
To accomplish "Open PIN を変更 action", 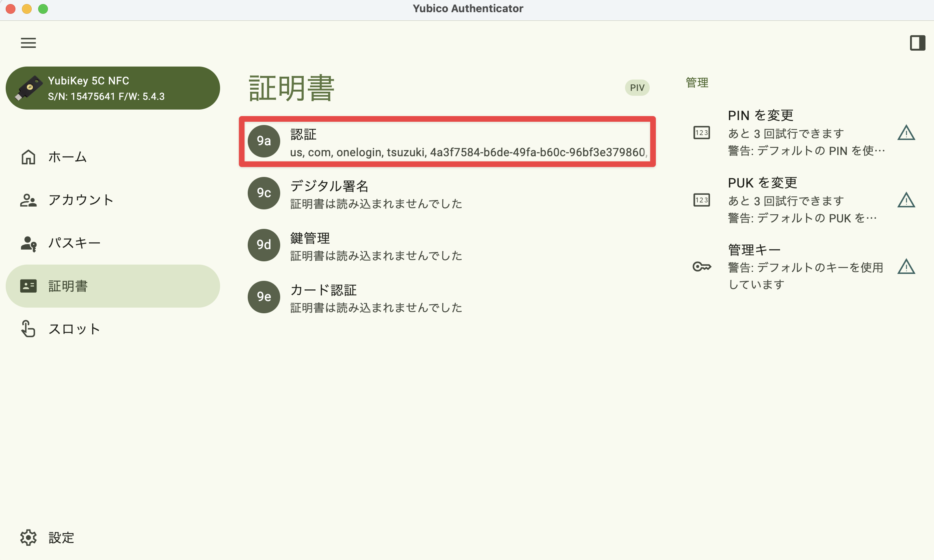I will coord(804,133).
